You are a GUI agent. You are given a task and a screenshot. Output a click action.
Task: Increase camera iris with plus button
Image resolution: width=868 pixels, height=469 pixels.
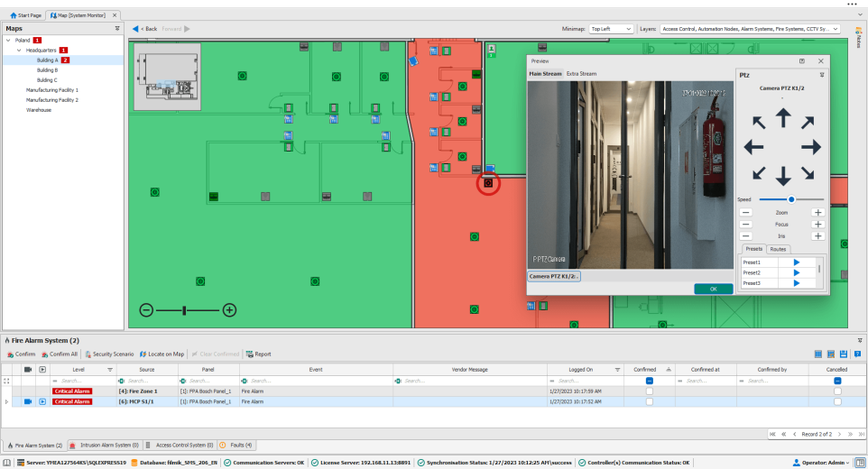click(x=817, y=236)
